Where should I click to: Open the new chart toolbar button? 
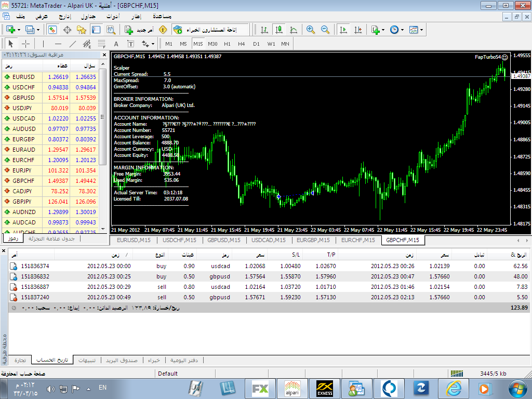pos(13,30)
